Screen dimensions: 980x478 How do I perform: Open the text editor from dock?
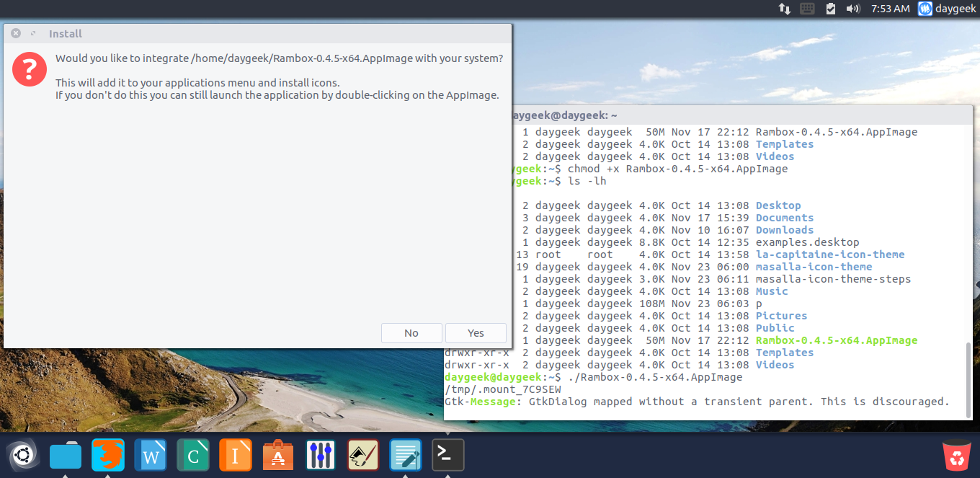pyautogui.click(x=406, y=456)
